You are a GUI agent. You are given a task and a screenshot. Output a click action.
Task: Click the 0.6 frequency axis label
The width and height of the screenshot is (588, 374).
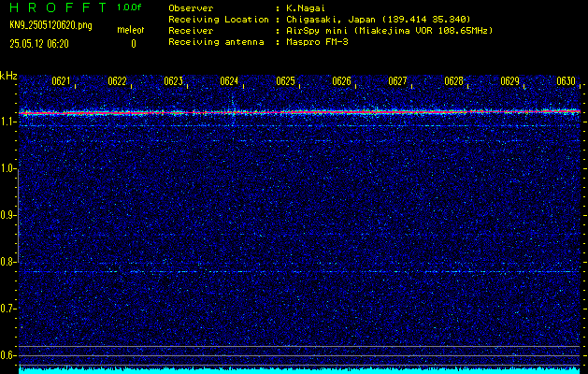point(7,355)
